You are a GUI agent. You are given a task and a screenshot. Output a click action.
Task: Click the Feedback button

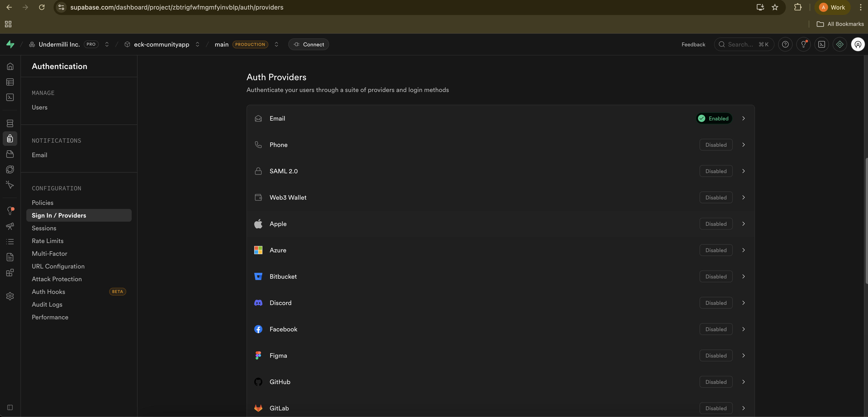pyautogui.click(x=693, y=45)
